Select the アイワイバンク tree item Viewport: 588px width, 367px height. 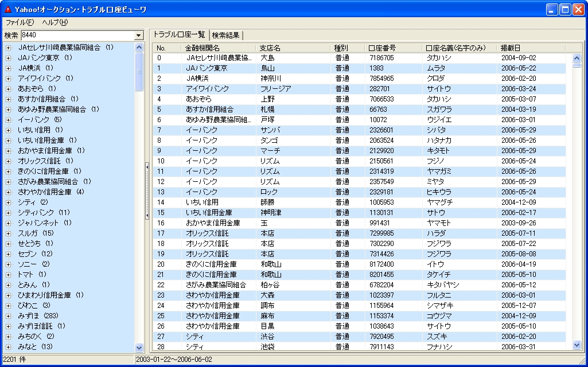pos(45,79)
